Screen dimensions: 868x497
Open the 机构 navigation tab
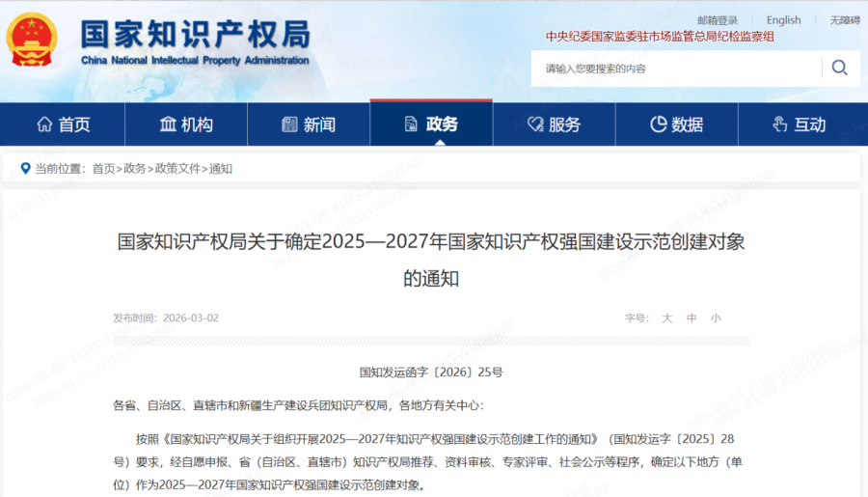[x=186, y=124]
